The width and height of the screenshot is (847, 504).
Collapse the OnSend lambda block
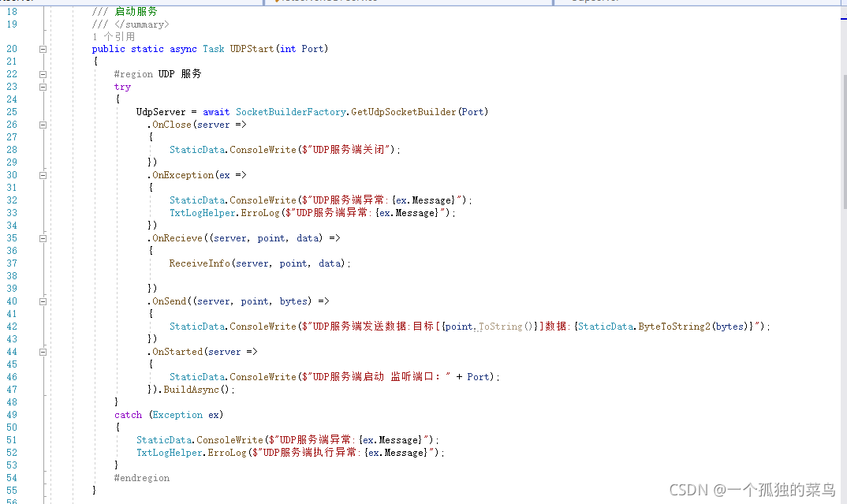[43, 301]
